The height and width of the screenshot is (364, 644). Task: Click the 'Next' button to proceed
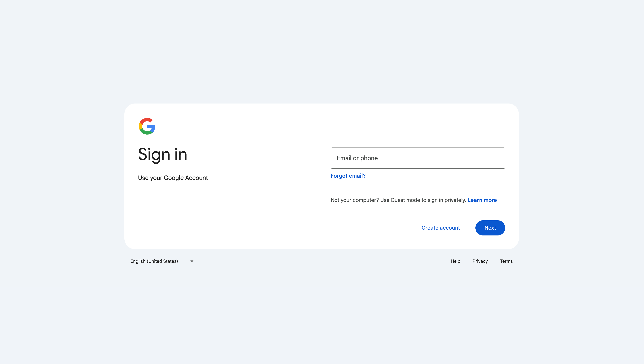point(490,228)
